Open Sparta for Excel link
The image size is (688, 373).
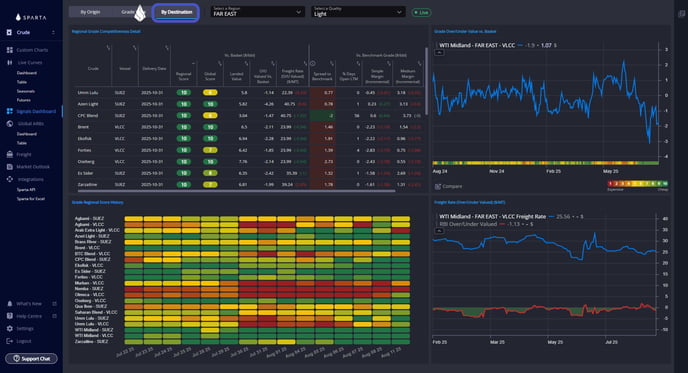pos(31,199)
